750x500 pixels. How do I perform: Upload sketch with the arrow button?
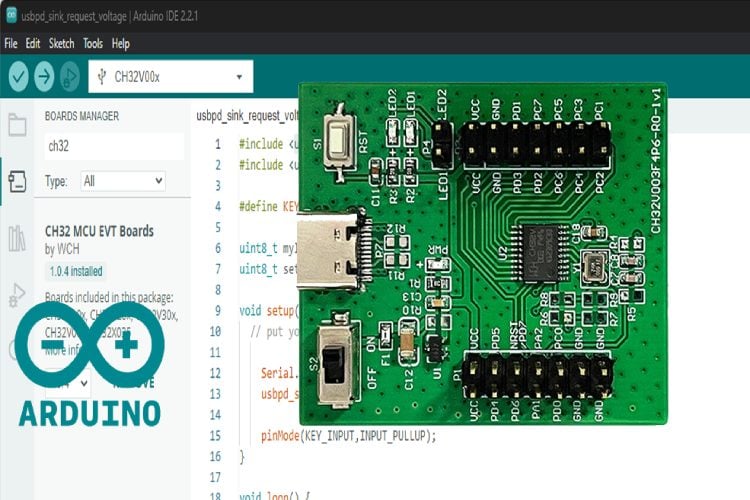pos(44,76)
